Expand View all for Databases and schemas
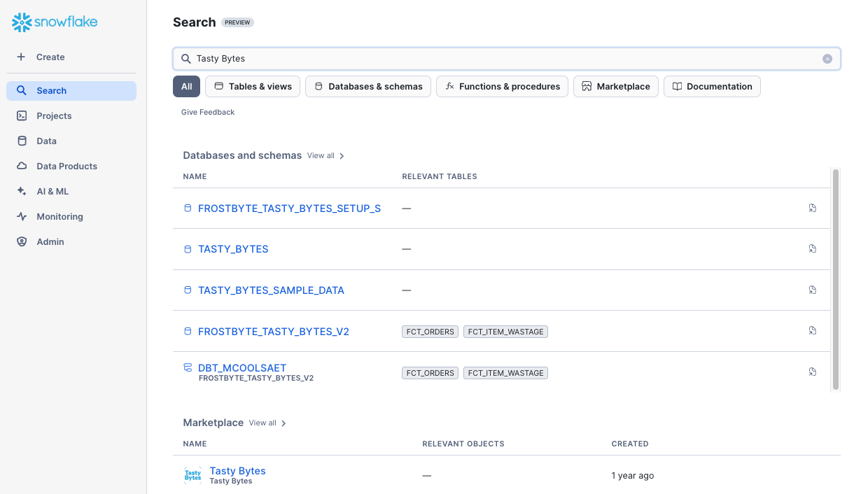The image size is (868, 494). pyautogui.click(x=325, y=156)
